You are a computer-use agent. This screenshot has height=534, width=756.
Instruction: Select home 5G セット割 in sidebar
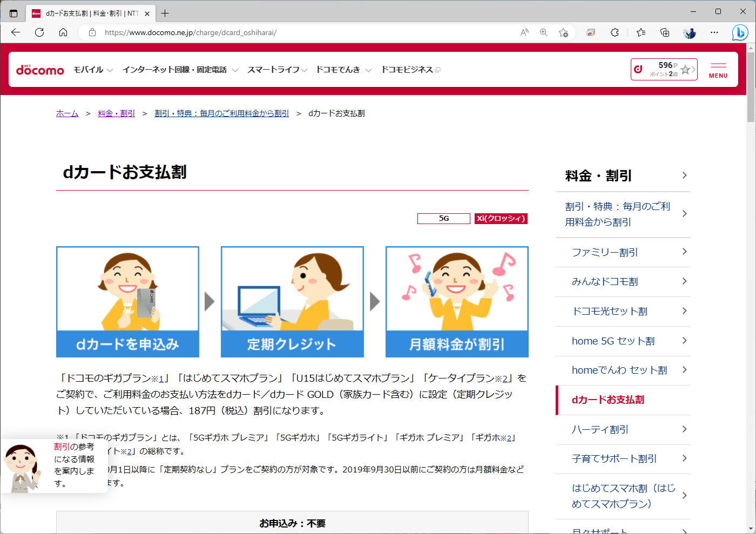coord(623,341)
